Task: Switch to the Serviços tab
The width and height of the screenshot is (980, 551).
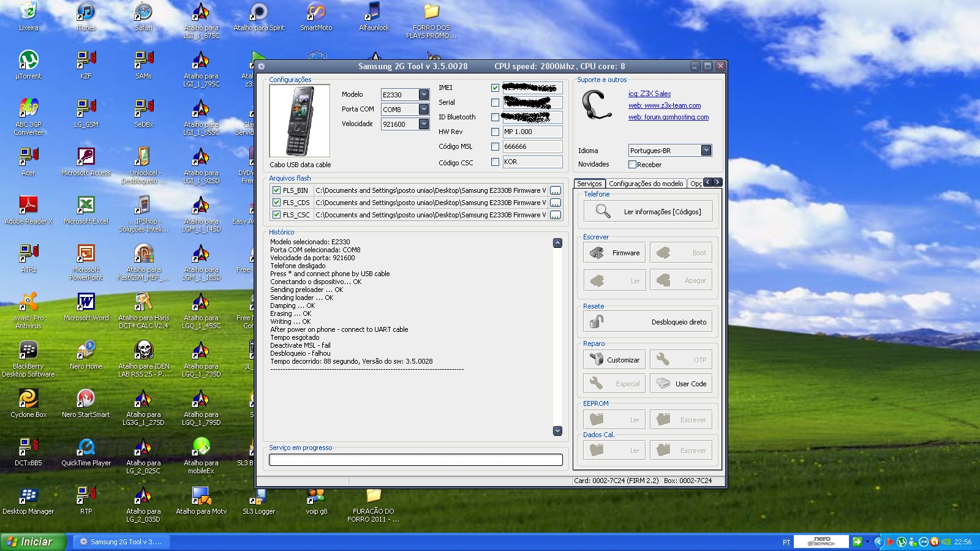Action: tap(589, 184)
